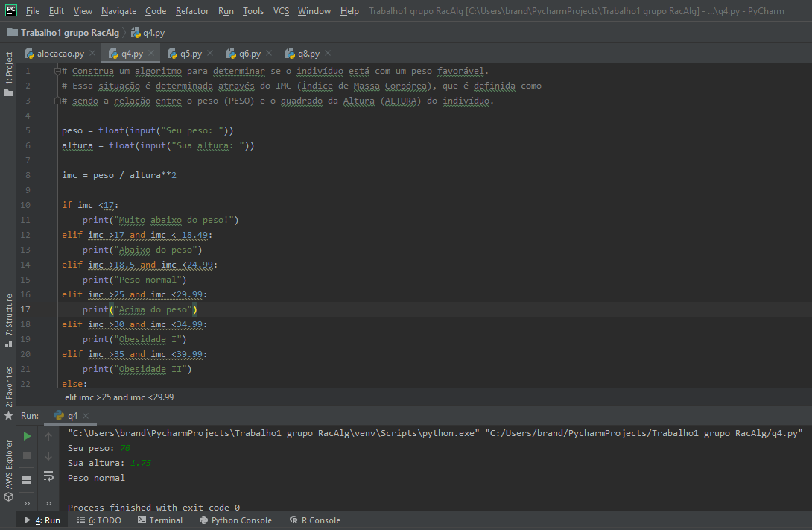The width and height of the screenshot is (812, 530).
Task: Click the 'Peso normal' output line in console
Action: (x=96, y=478)
